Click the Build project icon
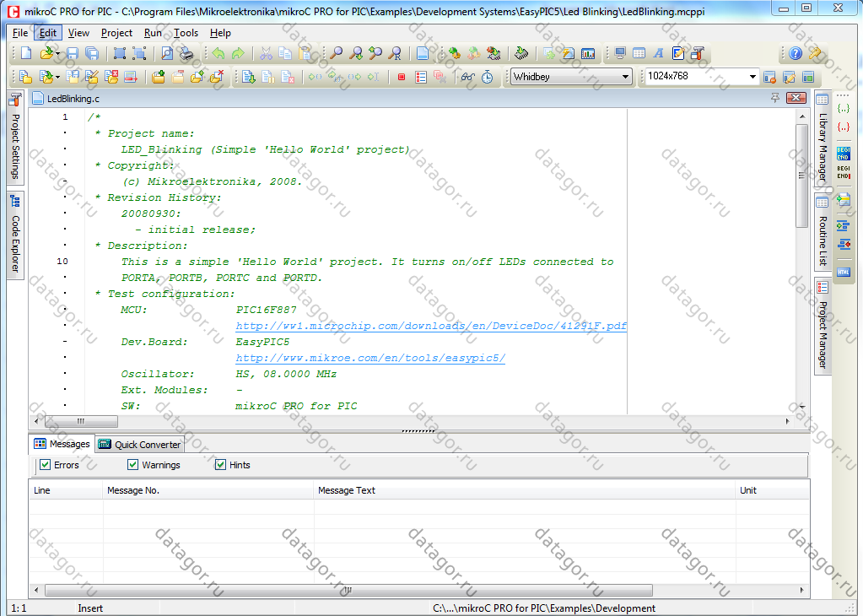The height and width of the screenshot is (616, 863). (x=455, y=53)
